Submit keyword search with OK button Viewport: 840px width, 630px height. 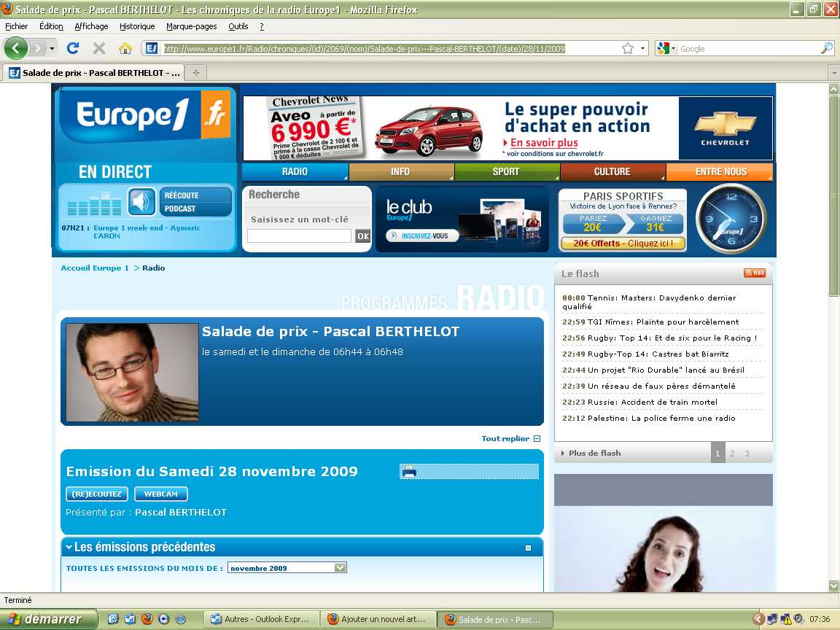click(362, 236)
